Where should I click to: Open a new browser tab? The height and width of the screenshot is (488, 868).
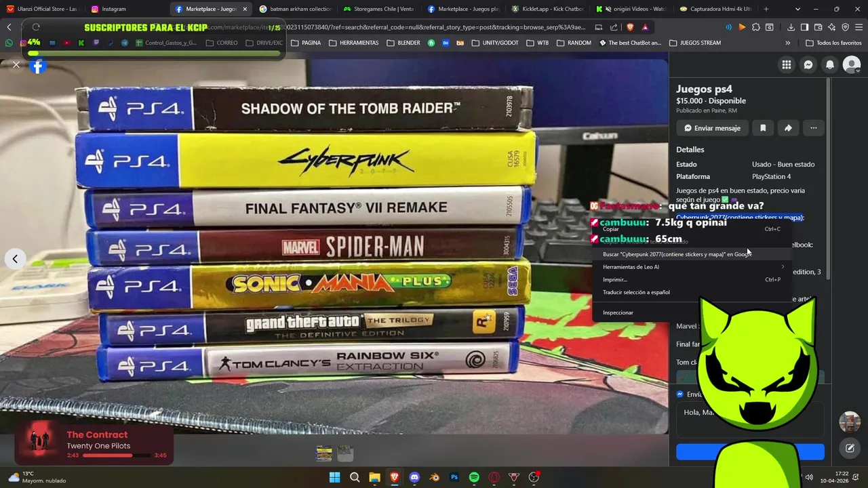(x=766, y=9)
